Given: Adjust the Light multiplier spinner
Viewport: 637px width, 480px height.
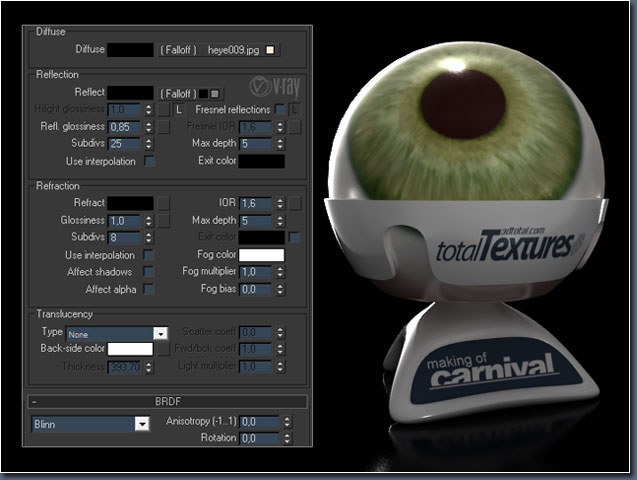Looking at the screenshot, I should [x=280, y=367].
